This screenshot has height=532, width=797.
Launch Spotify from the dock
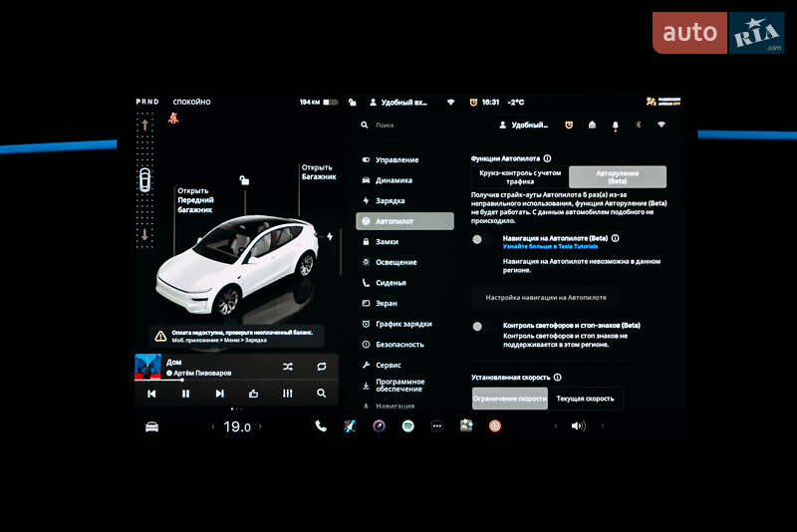[x=407, y=425]
